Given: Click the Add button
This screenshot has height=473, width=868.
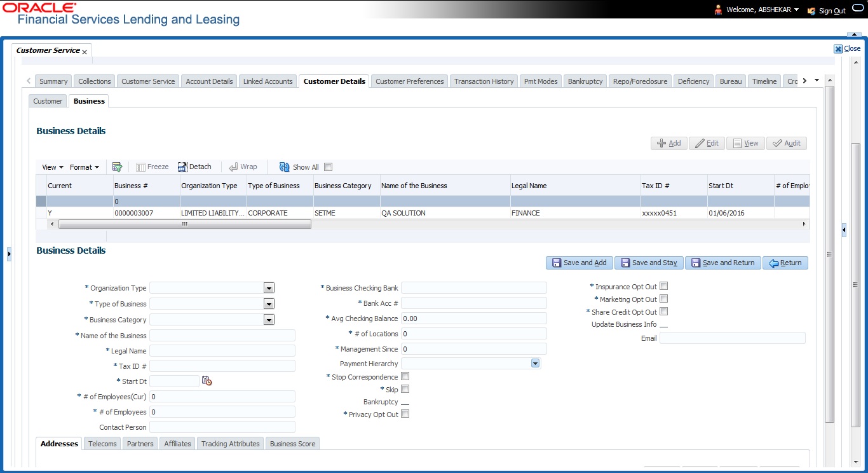Looking at the screenshot, I should 669,143.
